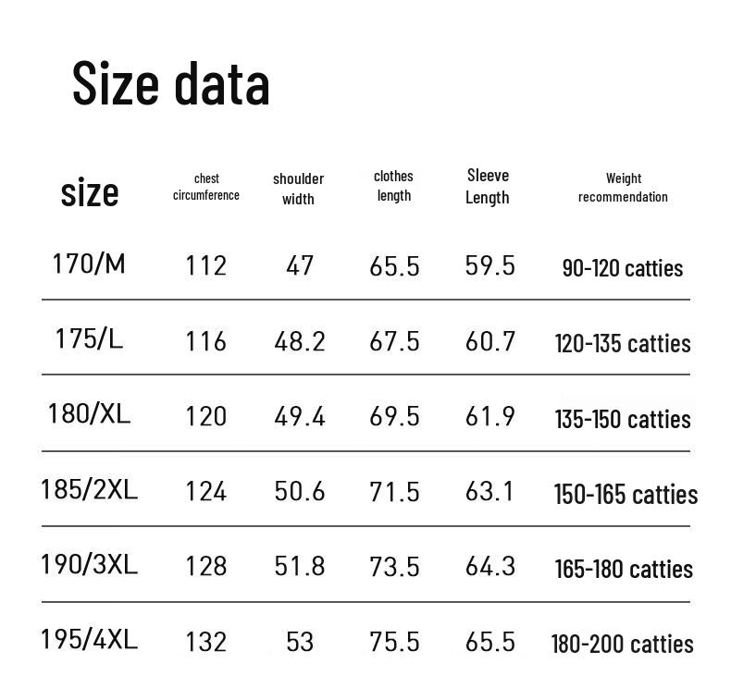Viewport: 731px width, 700px height.
Task: Click the shoulder width column header
Action: [x=298, y=189]
